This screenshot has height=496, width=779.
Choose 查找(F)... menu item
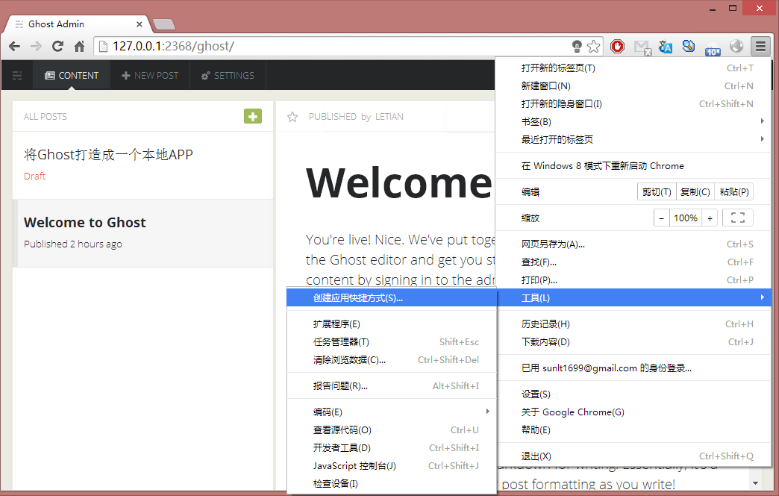(x=634, y=262)
